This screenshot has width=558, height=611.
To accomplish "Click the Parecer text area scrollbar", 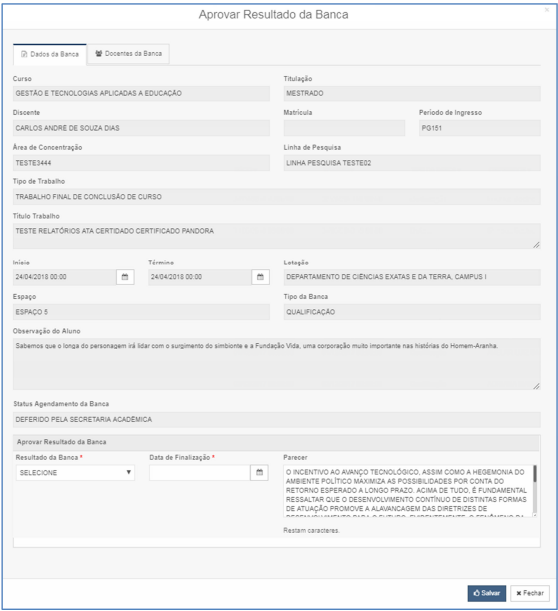I will tap(535, 490).
